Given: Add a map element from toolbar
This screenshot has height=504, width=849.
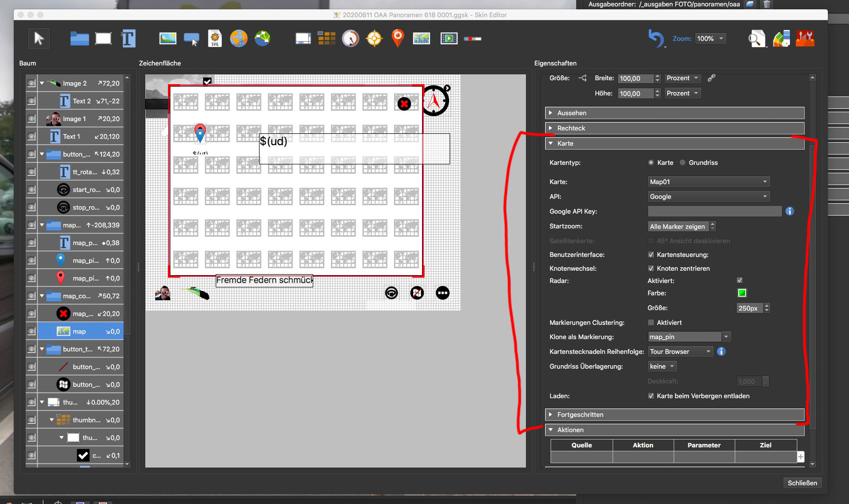Looking at the screenshot, I should point(422,38).
